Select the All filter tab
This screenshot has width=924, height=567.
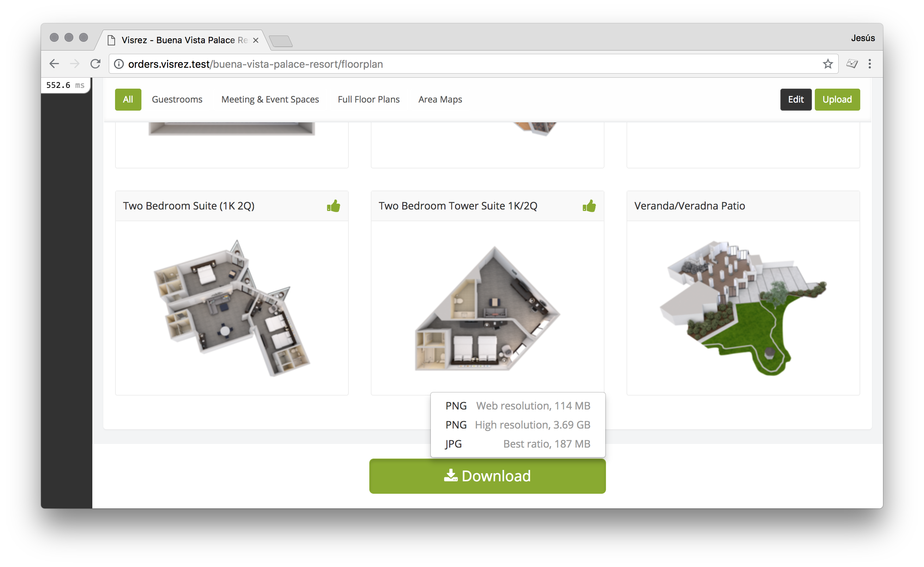pyautogui.click(x=128, y=99)
